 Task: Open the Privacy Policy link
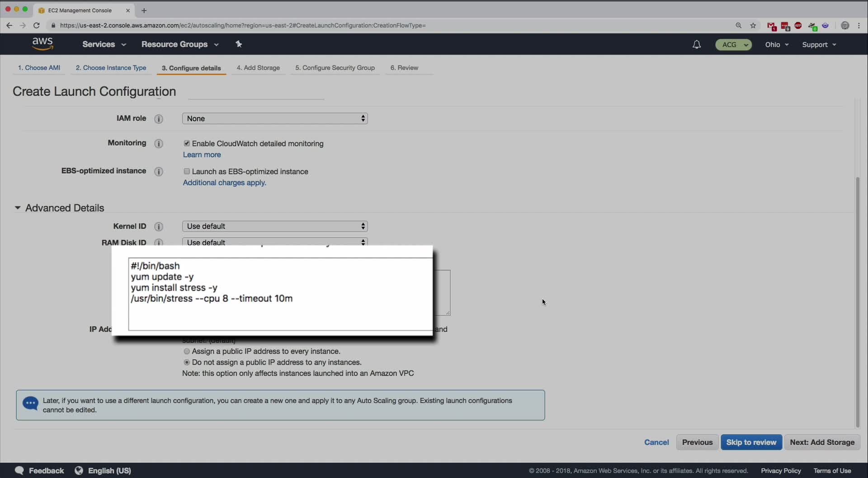pyautogui.click(x=781, y=471)
